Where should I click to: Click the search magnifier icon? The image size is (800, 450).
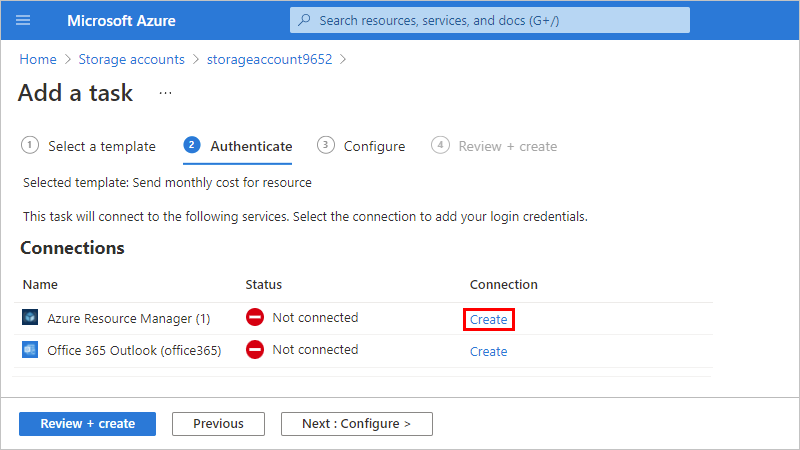click(305, 20)
